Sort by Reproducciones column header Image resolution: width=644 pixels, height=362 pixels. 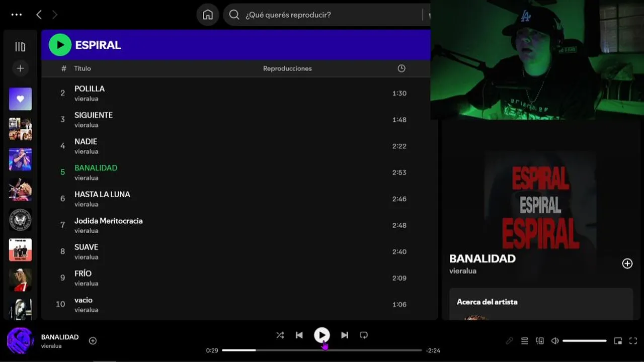(287, 68)
